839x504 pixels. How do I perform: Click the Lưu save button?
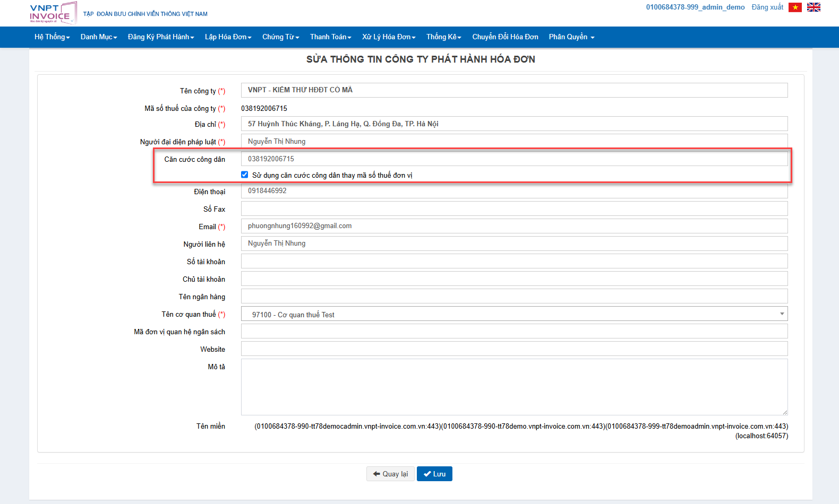pyautogui.click(x=434, y=474)
